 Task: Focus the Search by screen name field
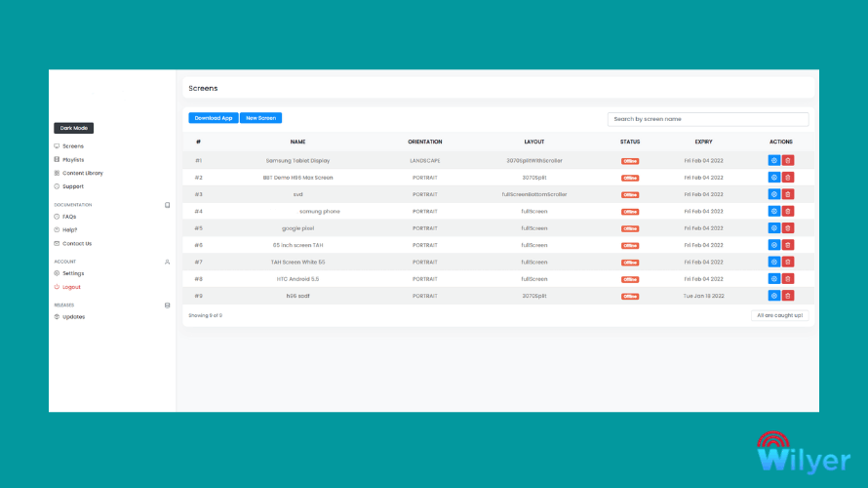pos(708,119)
